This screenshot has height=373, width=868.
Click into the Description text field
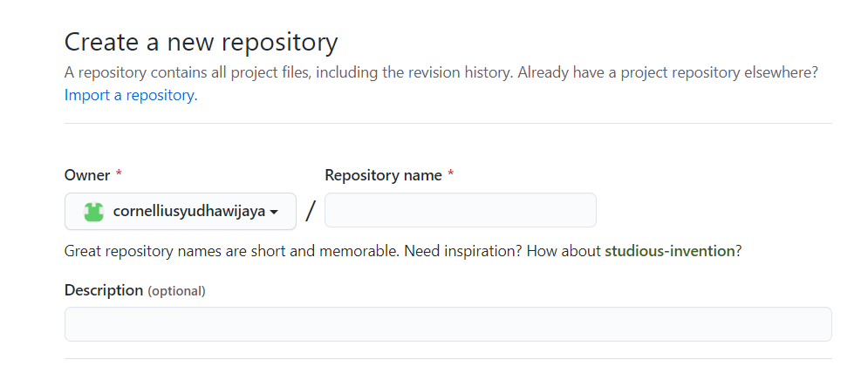[x=448, y=324]
